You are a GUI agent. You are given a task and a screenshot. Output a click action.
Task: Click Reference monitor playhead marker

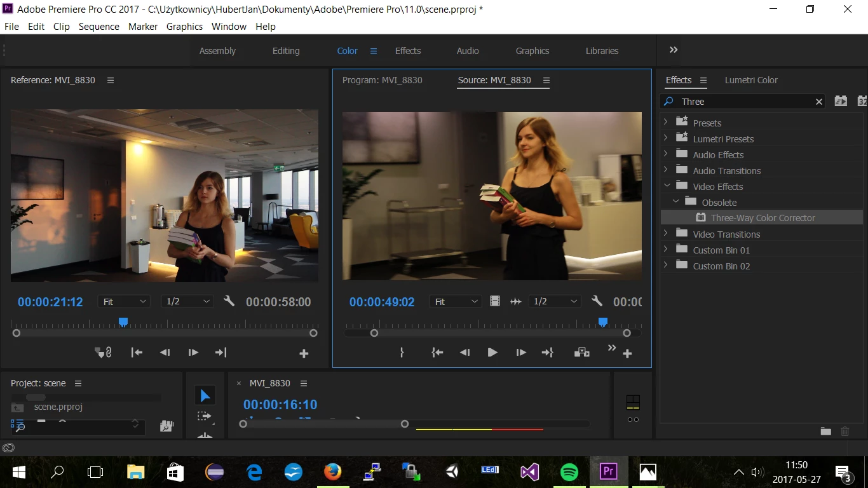tap(123, 322)
